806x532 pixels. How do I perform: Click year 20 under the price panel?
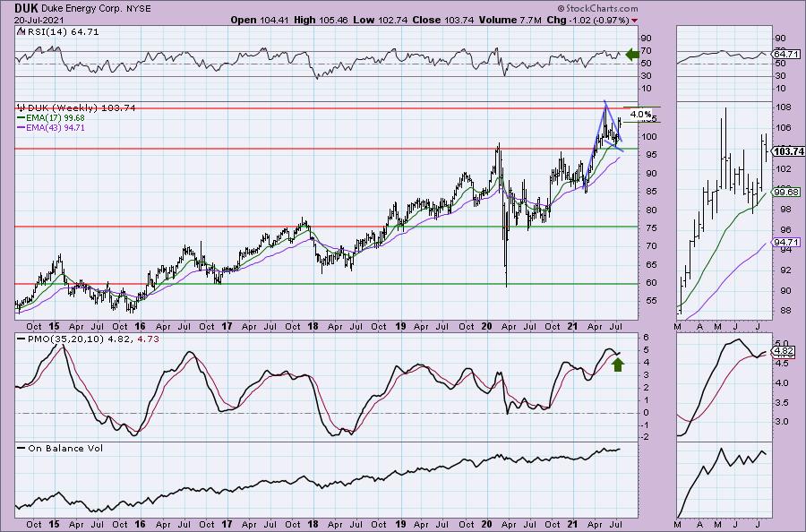click(486, 326)
